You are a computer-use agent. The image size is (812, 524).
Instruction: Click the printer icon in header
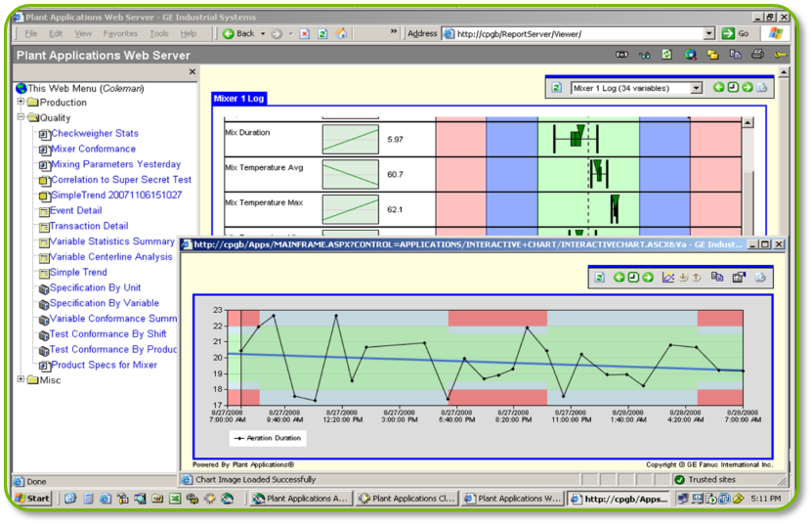click(x=757, y=55)
